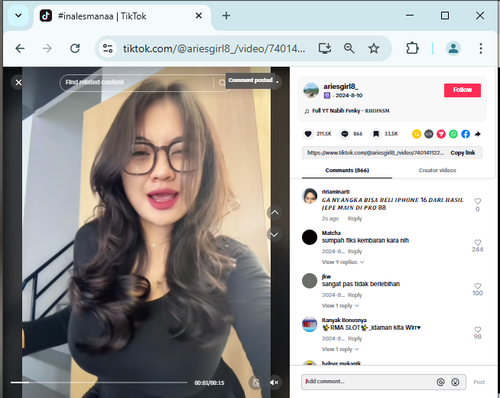Close the #inalesmanaa TikTok tab

(199, 16)
